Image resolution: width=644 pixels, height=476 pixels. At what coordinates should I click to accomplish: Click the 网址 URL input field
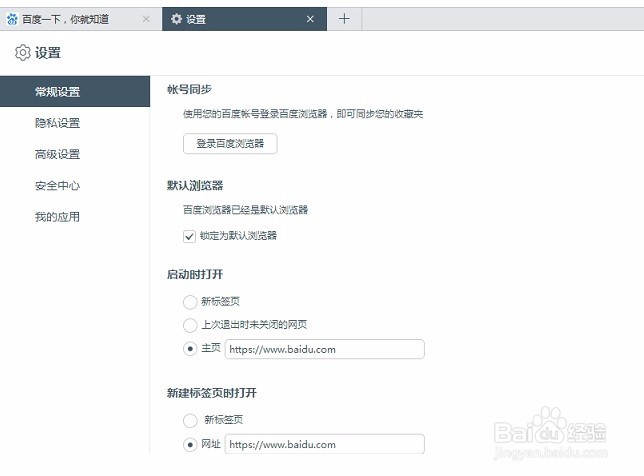tap(324, 444)
